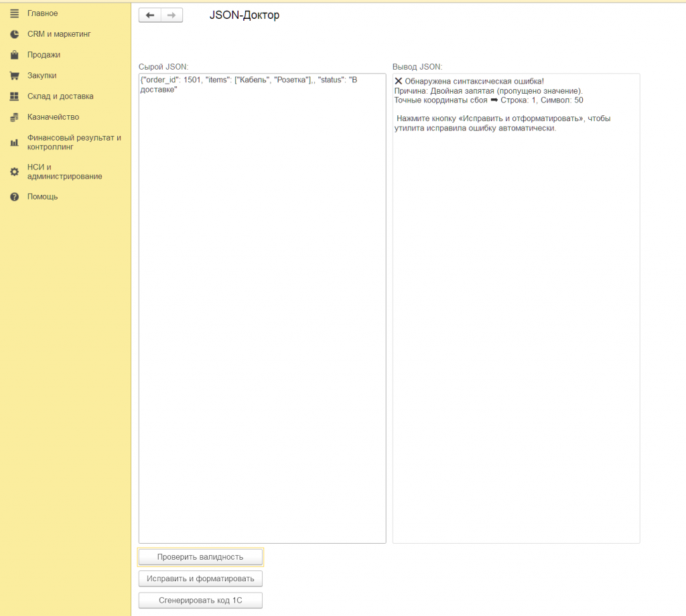This screenshot has height=616, width=686.
Task: Click the "order_id": 1501 text in raw JSON
Action: pyautogui.click(x=172, y=80)
